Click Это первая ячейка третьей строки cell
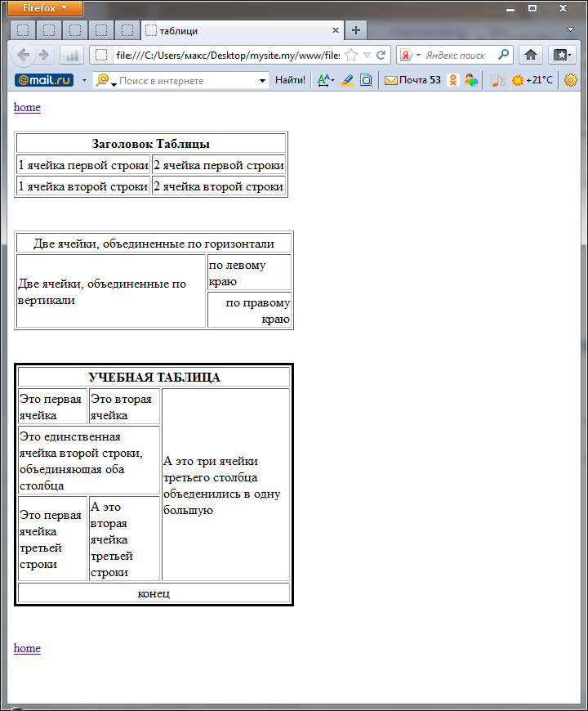Image resolution: width=588 pixels, height=711 pixels. 52,539
